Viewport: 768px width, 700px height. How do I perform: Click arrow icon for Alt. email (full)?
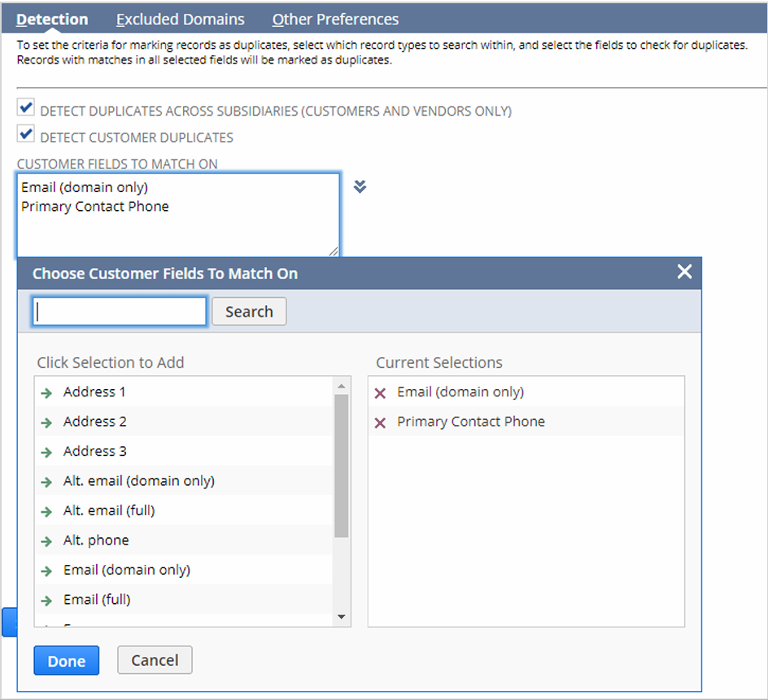point(46,511)
